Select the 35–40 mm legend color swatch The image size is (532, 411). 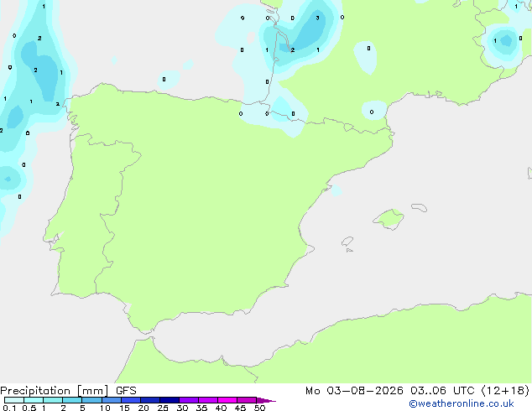pyautogui.click(x=207, y=400)
